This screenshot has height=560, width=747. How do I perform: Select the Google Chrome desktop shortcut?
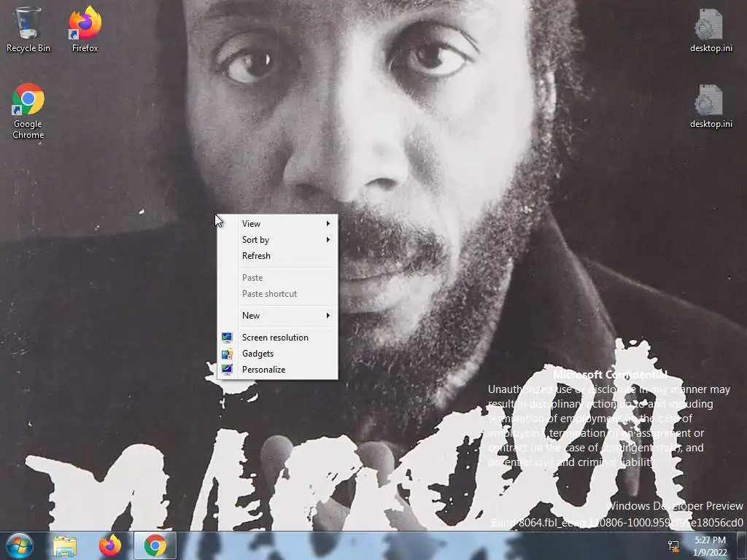(28, 112)
